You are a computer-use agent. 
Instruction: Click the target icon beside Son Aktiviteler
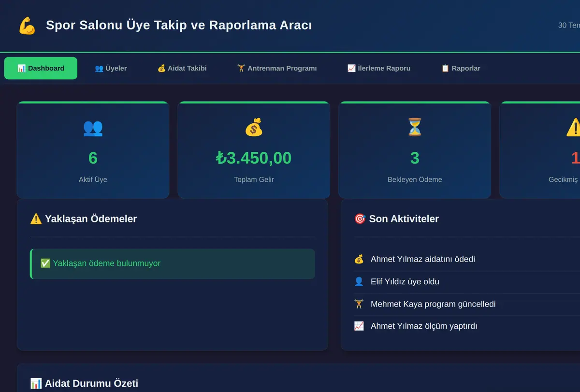pos(360,219)
